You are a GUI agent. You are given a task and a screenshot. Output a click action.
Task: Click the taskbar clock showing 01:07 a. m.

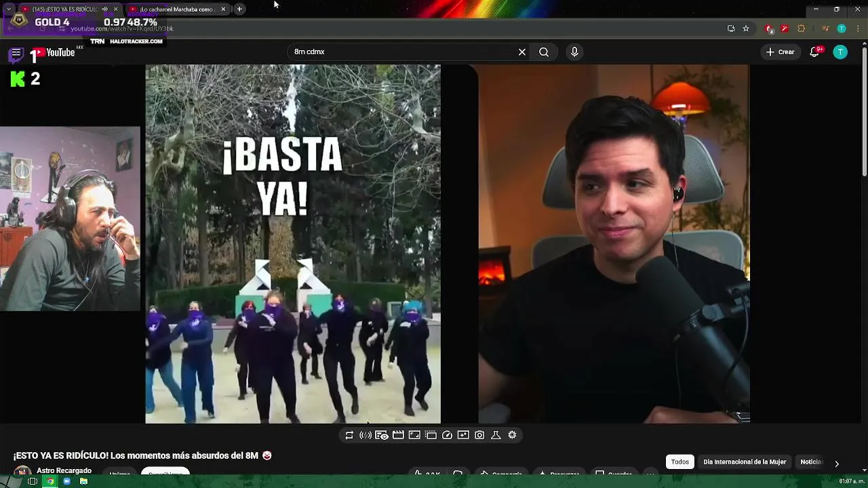click(x=852, y=481)
